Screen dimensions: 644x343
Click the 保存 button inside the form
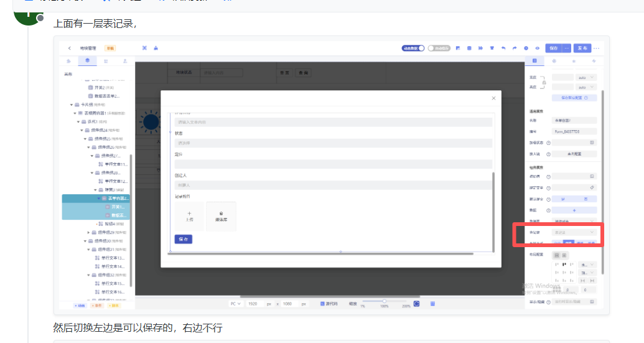[x=183, y=239]
